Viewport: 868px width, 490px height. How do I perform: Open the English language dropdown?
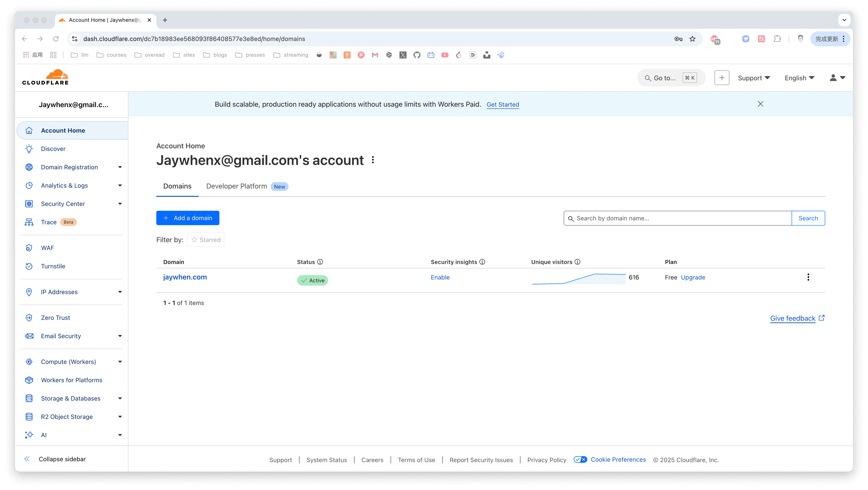click(x=799, y=78)
